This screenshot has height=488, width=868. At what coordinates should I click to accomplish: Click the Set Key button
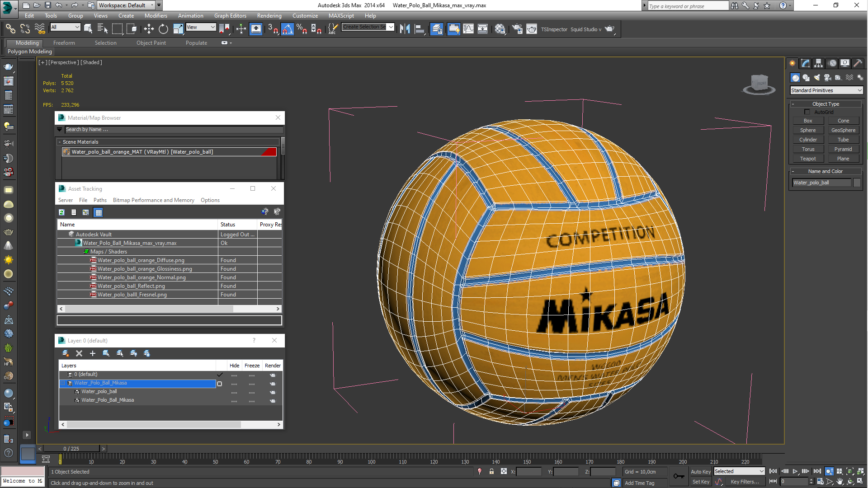[x=701, y=482]
